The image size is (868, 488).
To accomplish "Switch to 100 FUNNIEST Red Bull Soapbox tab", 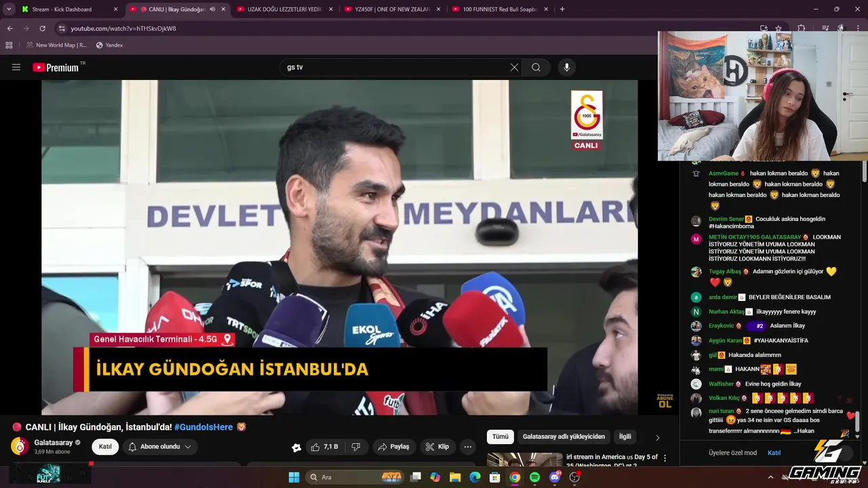I will pos(500,9).
